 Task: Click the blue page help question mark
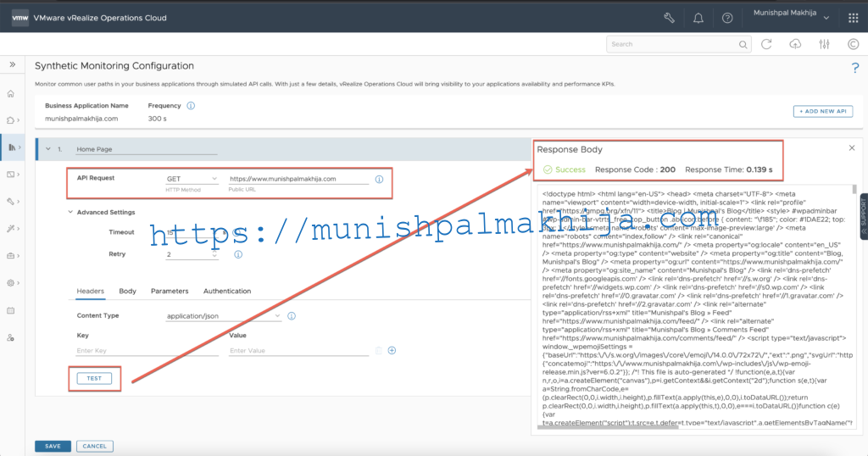[x=855, y=68]
